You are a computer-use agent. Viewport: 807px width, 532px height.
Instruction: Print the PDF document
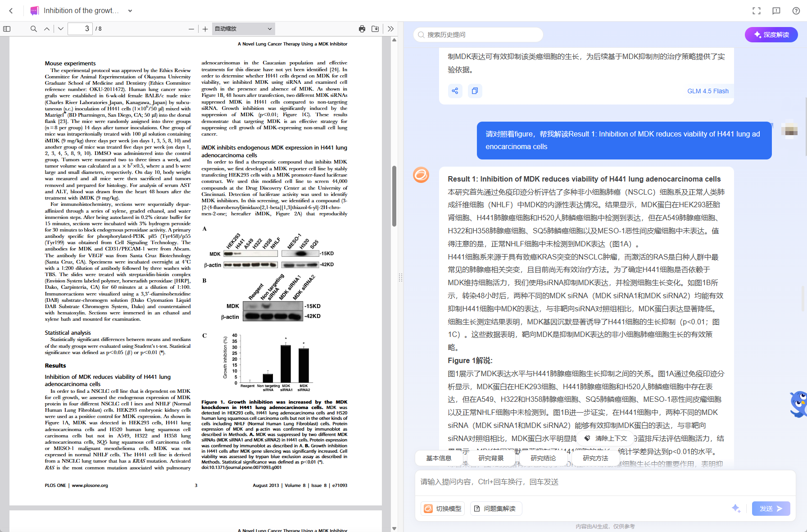click(x=362, y=29)
